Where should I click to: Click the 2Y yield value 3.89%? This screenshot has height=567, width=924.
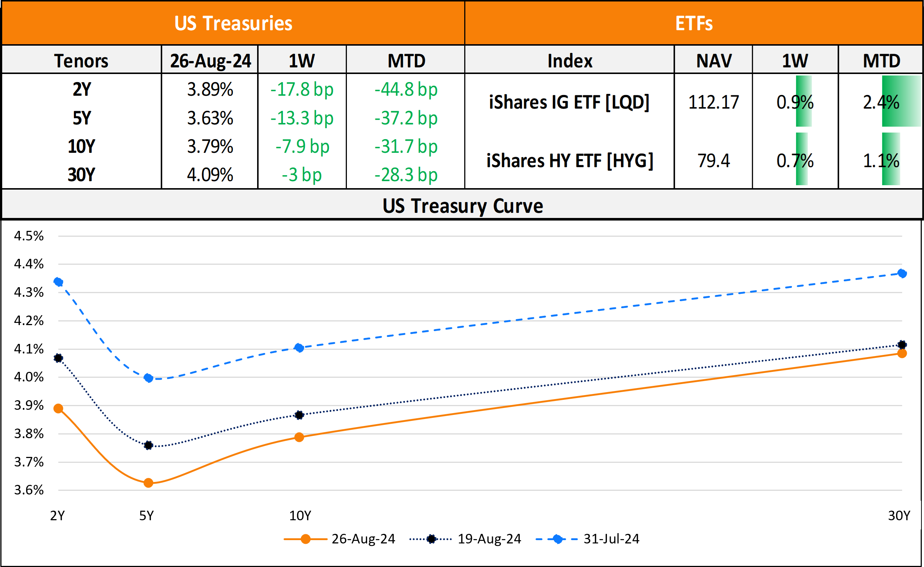210,89
